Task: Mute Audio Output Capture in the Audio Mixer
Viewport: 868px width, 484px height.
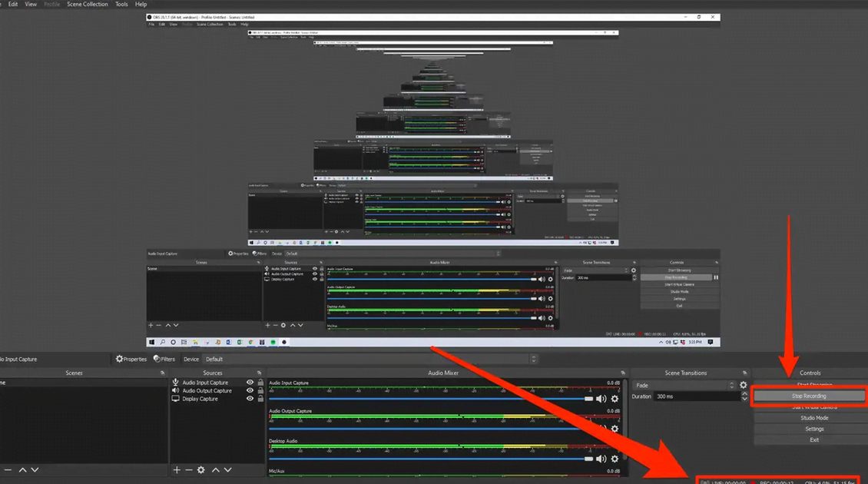Action: 601,428
